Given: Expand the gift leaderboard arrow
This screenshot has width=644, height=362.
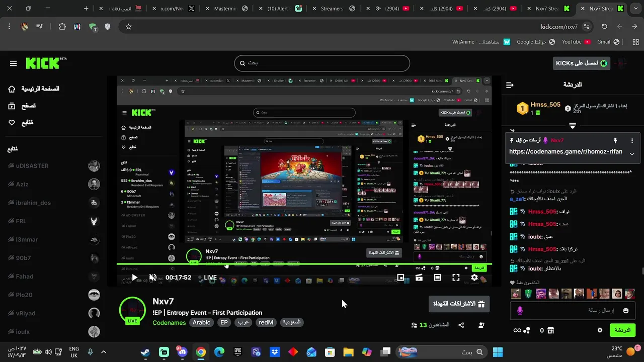Looking at the screenshot, I should pyautogui.click(x=573, y=125).
